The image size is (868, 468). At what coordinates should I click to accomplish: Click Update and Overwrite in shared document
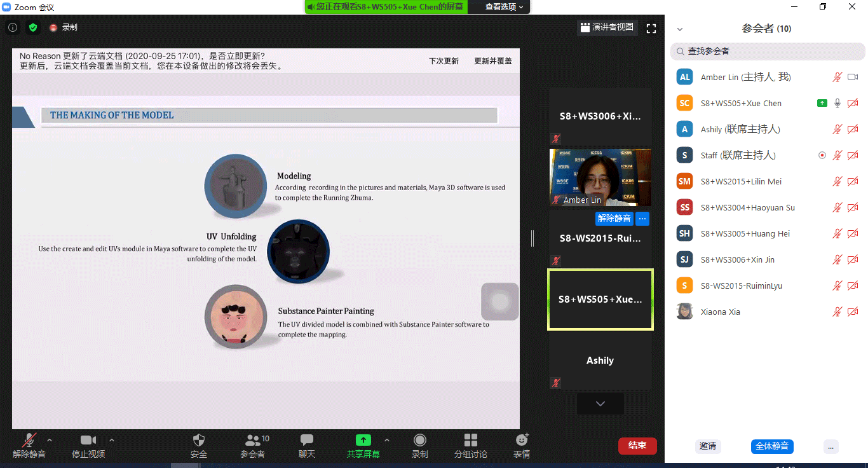pos(493,61)
